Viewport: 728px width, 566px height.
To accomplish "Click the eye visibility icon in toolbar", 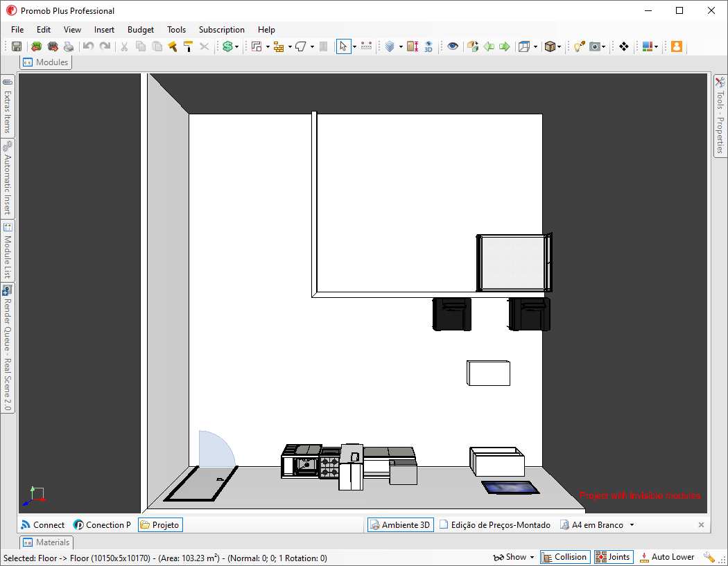I will pyautogui.click(x=453, y=46).
